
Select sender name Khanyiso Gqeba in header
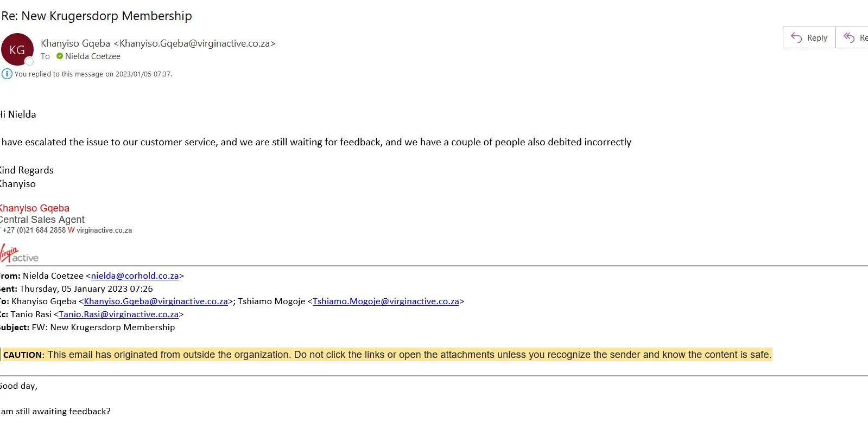coord(75,43)
